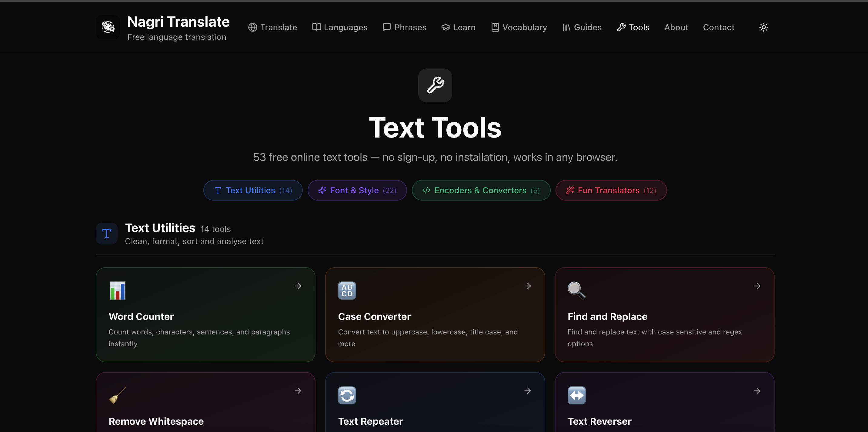
Task: Click the blue T icon beside Text Utilities
Action: tap(106, 233)
